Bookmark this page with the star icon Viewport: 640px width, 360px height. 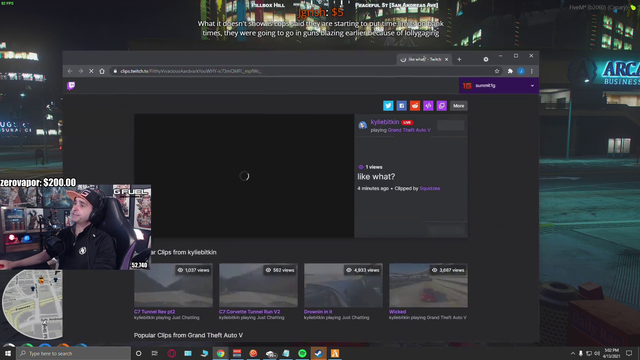coord(497,71)
